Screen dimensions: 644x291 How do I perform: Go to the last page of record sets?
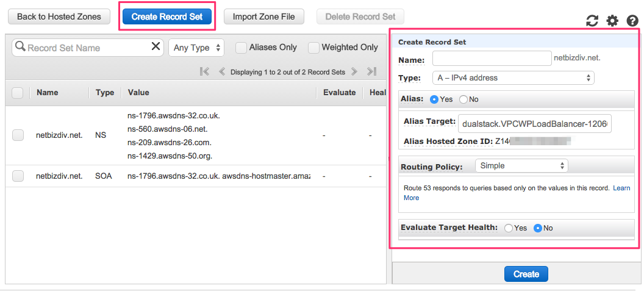(x=371, y=72)
